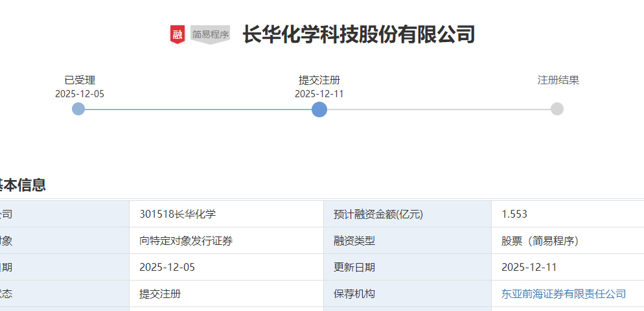The height and width of the screenshot is (311, 644).
Task: Click the 简易程序 grey tag badge
Action: 211,34
